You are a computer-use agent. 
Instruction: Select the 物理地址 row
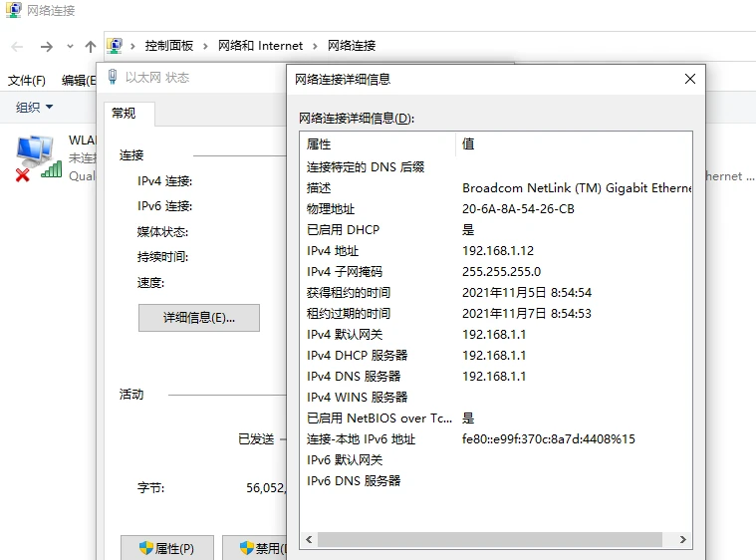[x=496, y=209]
